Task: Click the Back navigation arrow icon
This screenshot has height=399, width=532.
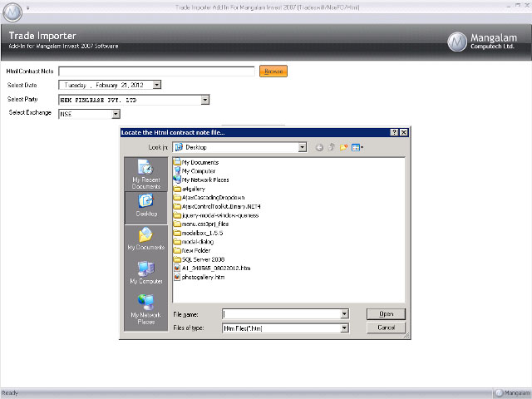Action: (x=319, y=147)
